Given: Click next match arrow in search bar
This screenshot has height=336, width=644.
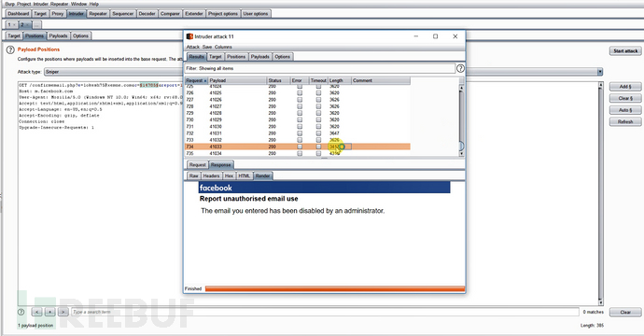Looking at the screenshot, I should pos(63,312).
